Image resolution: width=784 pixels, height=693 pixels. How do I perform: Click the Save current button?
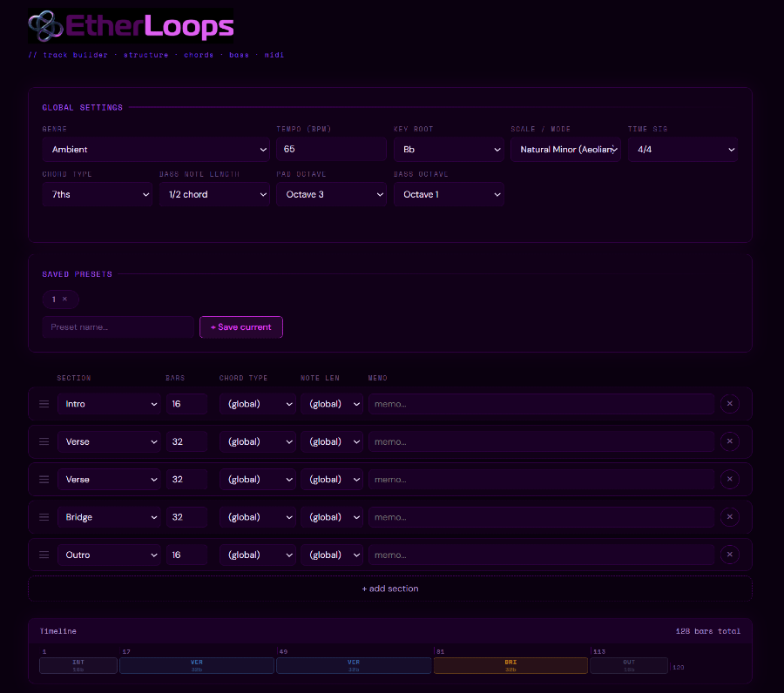click(241, 326)
